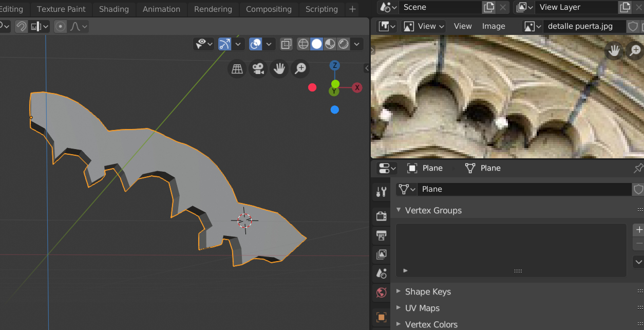Screen dimensions: 644x330
Task: Remove vertex group with the minus button
Action: point(639,243)
